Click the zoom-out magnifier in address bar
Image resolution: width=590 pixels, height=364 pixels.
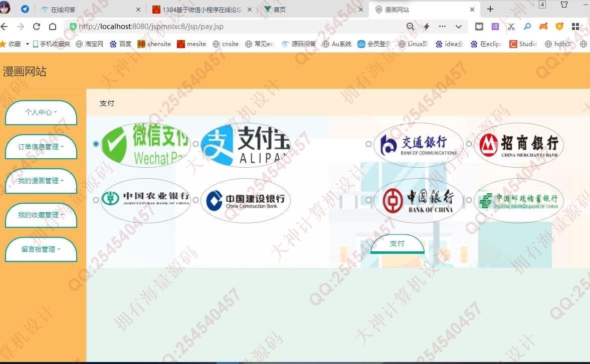(410, 27)
